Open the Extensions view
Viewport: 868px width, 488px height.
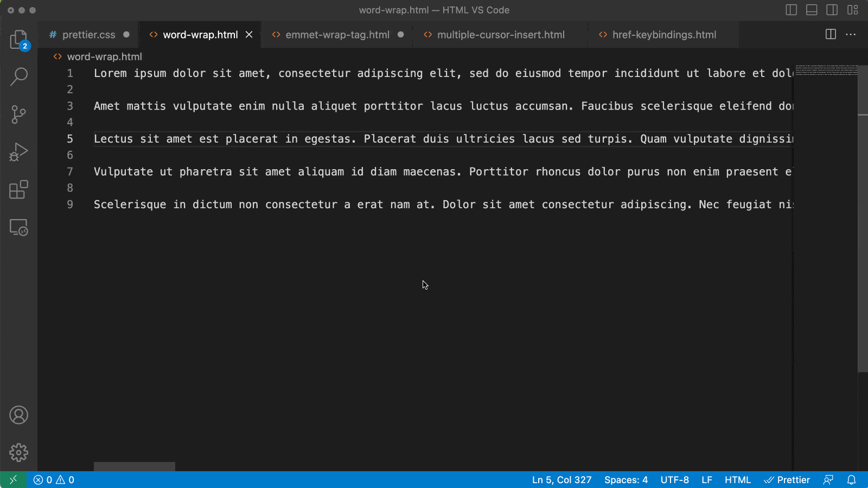coord(18,190)
